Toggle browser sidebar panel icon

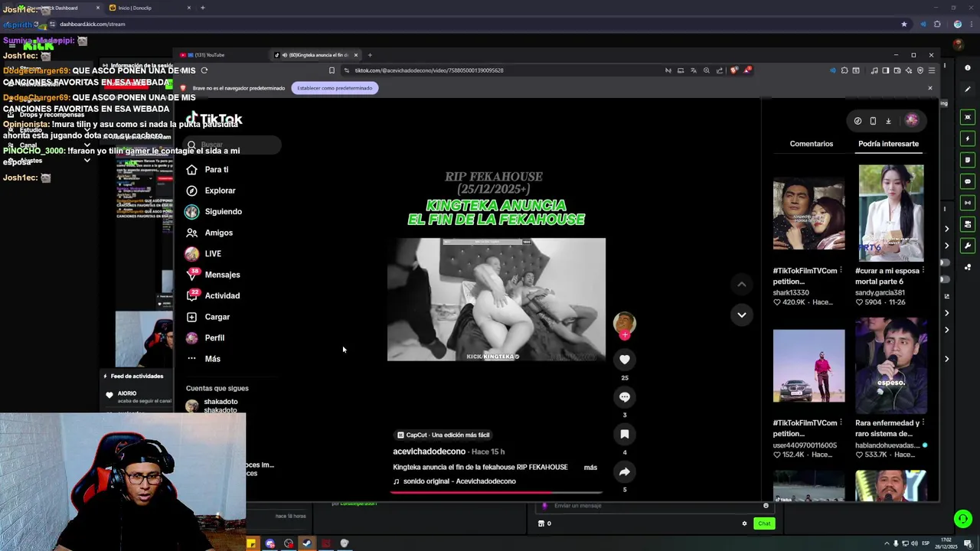[x=886, y=70]
